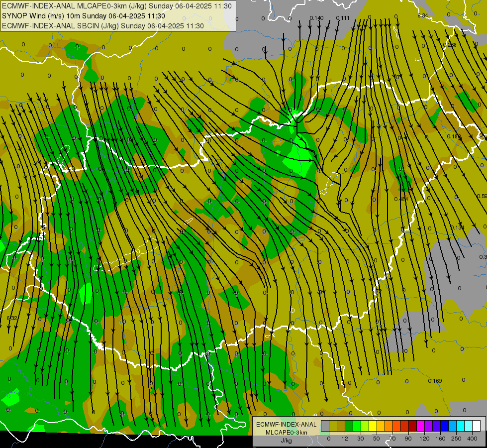Click the map value 6.32
The height and width of the screenshot is (448, 487).
12,318
